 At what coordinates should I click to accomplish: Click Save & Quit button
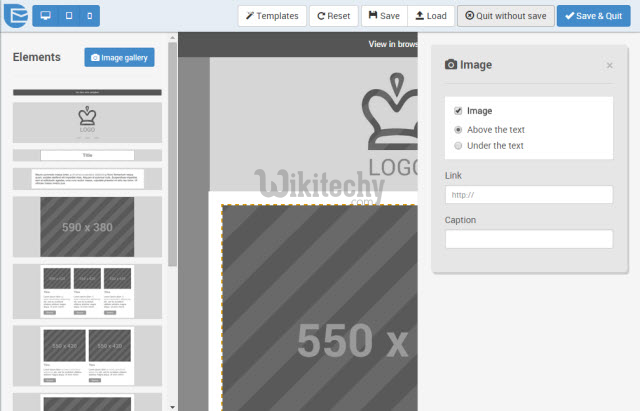coord(594,16)
